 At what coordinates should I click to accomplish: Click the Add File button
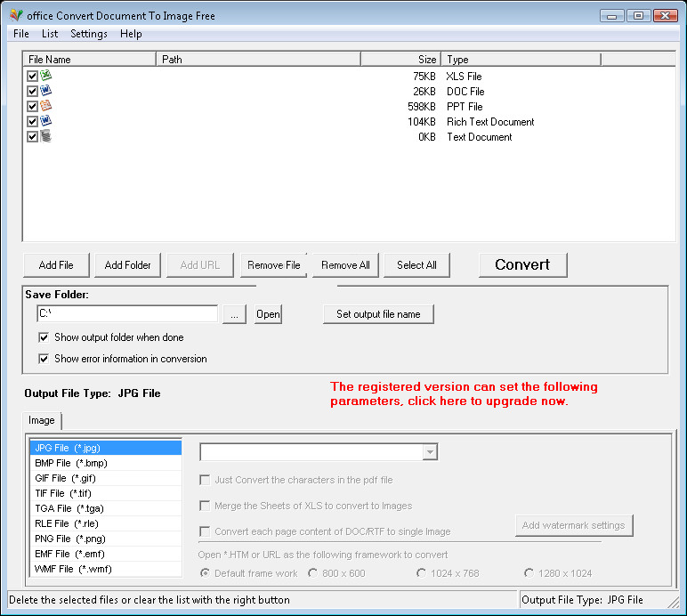click(56, 265)
